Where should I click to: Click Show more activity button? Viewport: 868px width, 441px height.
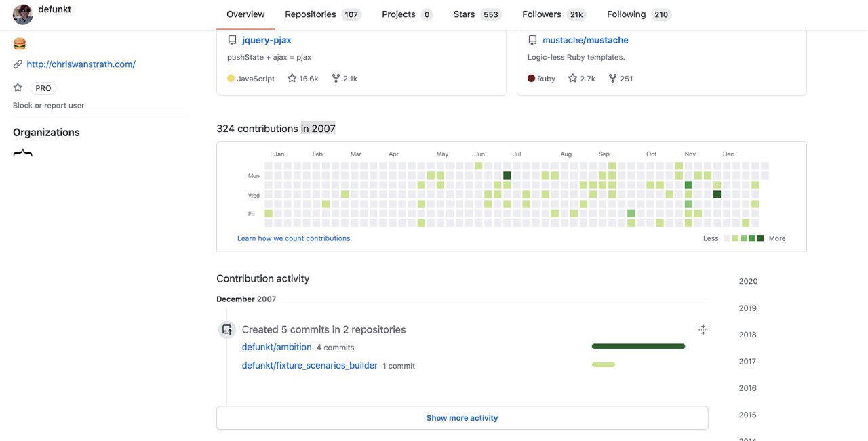click(462, 418)
